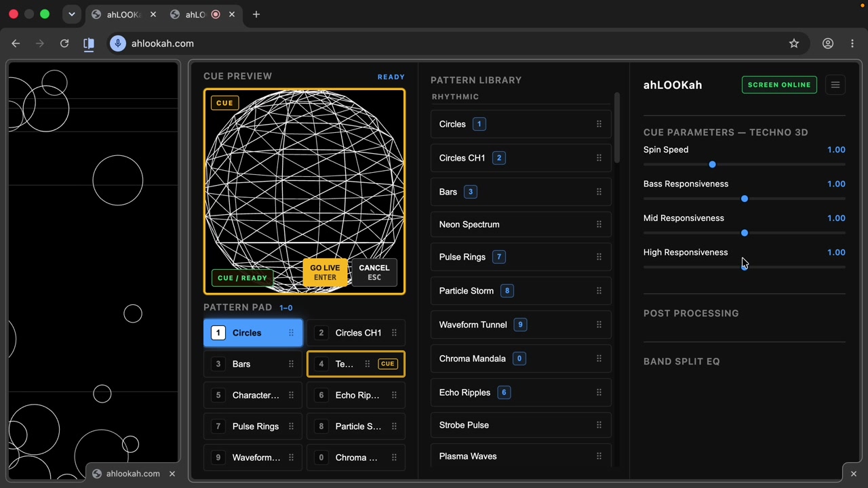Image resolution: width=868 pixels, height=488 pixels.
Task: Choose Waveform Tunnel from the pattern library
Action: click(x=521, y=325)
